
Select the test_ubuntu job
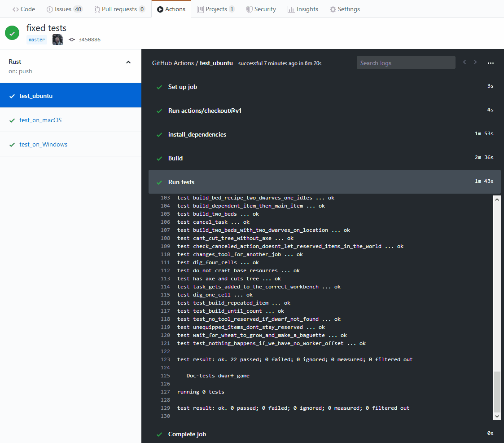point(37,95)
